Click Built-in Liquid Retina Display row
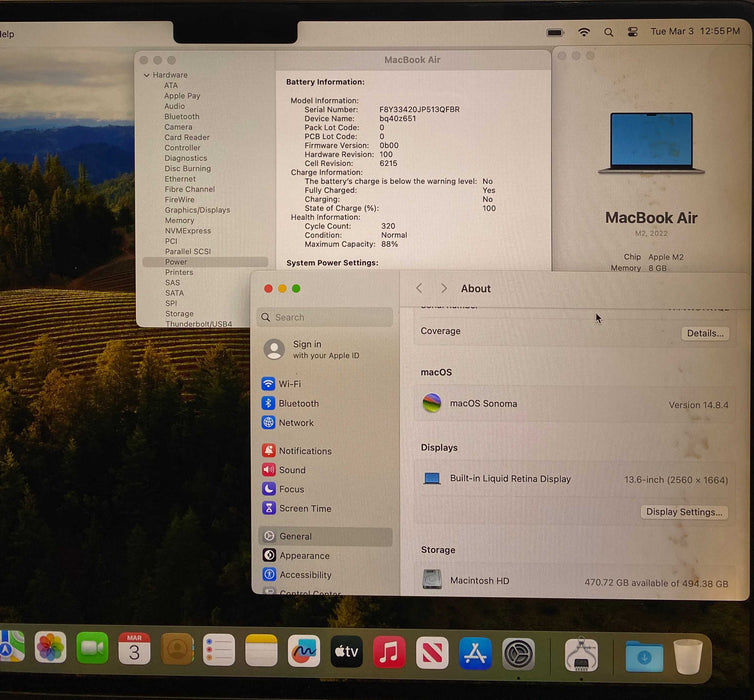This screenshot has width=754, height=700. click(575, 479)
